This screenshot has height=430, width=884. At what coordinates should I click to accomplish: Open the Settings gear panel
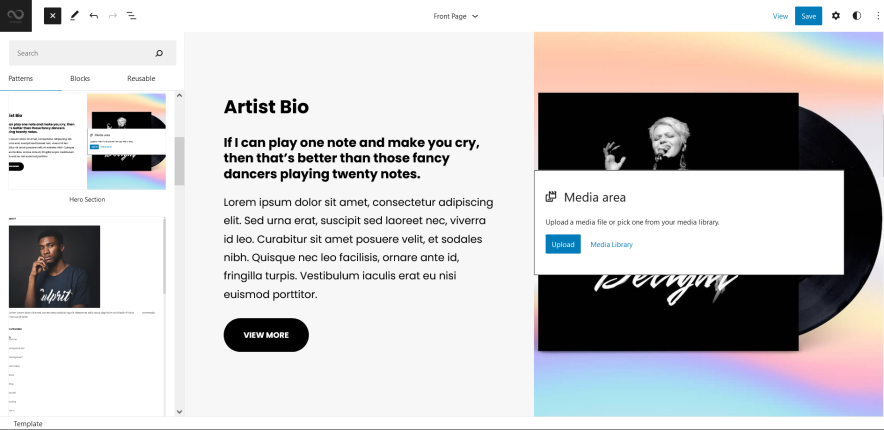[x=836, y=16]
